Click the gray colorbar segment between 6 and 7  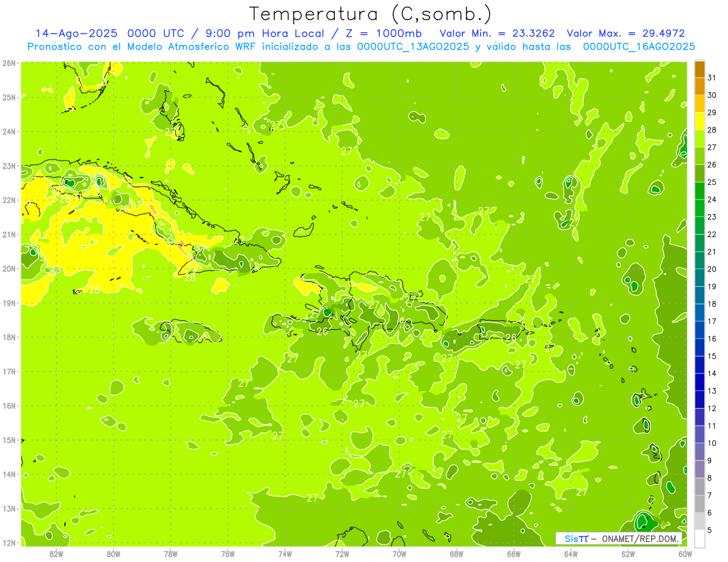(x=699, y=504)
